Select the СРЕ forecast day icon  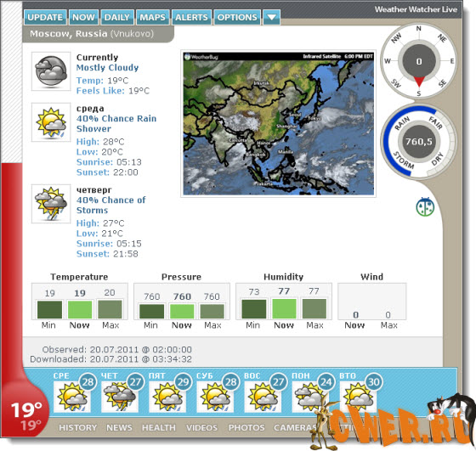72,397
